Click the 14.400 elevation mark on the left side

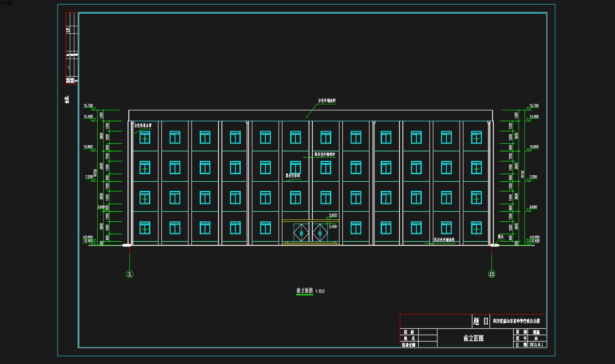point(88,117)
